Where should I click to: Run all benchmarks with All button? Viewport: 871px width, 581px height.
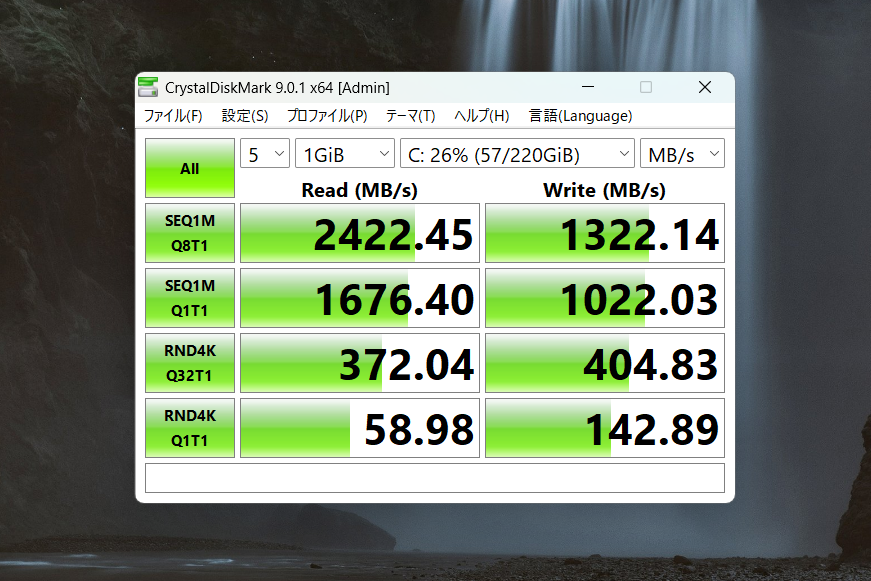click(190, 168)
